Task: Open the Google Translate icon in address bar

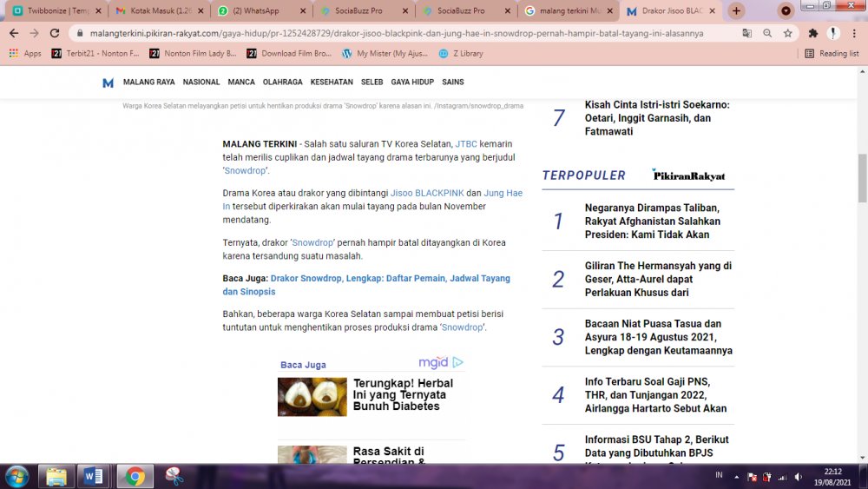Action: coord(746,33)
